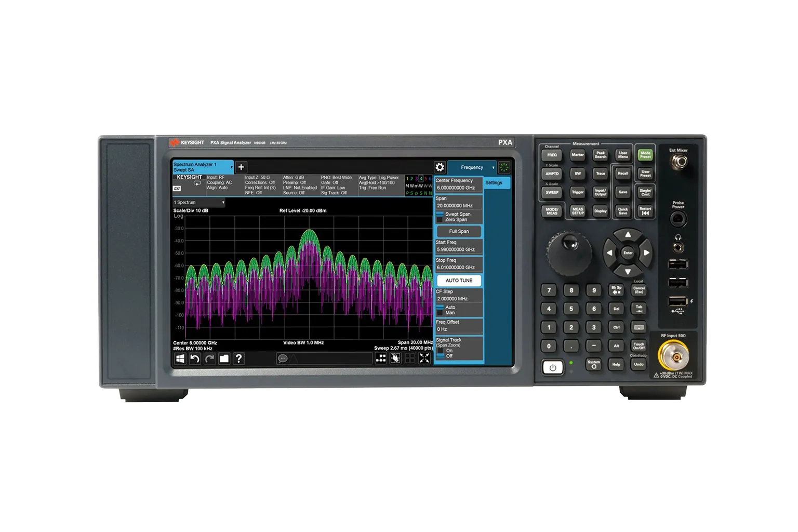798x532 pixels.
Task: Select the Settings tab
Action: tap(494, 183)
